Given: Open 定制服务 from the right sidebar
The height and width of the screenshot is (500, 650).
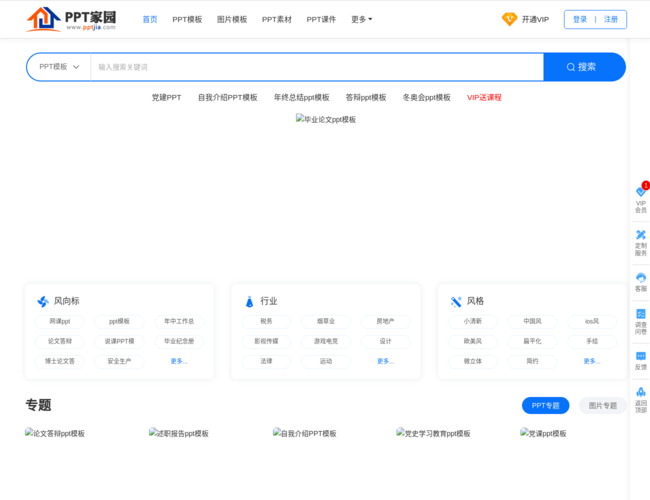Looking at the screenshot, I should pyautogui.click(x=640, y=235).
